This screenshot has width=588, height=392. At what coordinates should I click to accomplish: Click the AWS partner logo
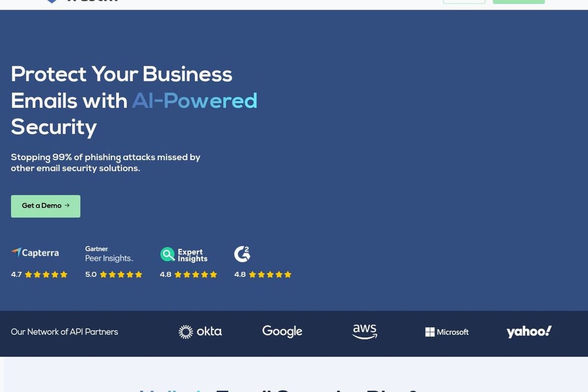point(364,331)
